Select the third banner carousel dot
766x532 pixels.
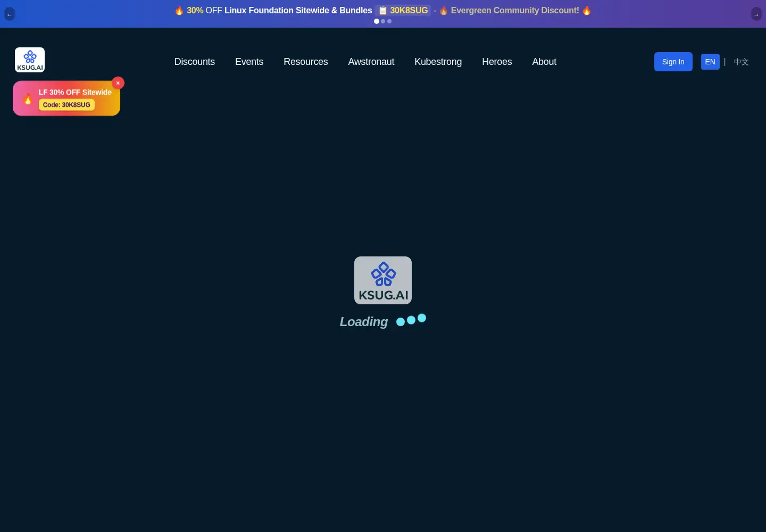[389, 21]
